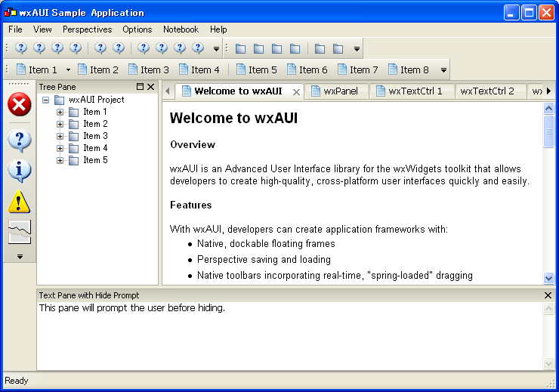The width and height of the screenshot is (559, 392).
Task: Select the Item 4 label in the Tree Pane
Action: (95, 148)
